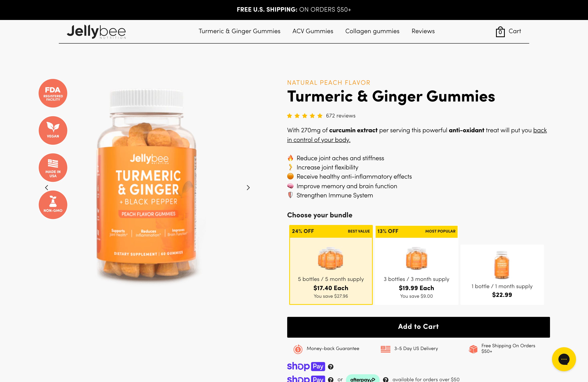Select the 5 bottles bundle option
The image size is (588, 382).
pyautogui.click(x=331, y=265)
